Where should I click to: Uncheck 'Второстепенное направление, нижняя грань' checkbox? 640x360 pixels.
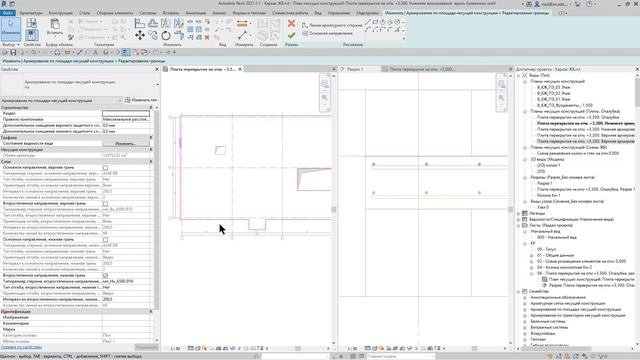pyautogui.click(x=105, y=276)
